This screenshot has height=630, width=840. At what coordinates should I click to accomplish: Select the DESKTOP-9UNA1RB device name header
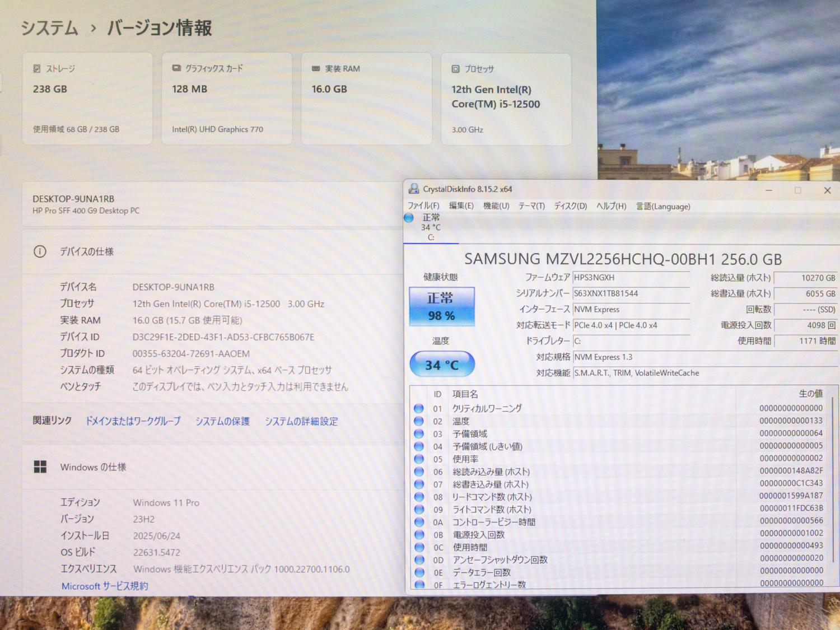[x=73, y=199]
